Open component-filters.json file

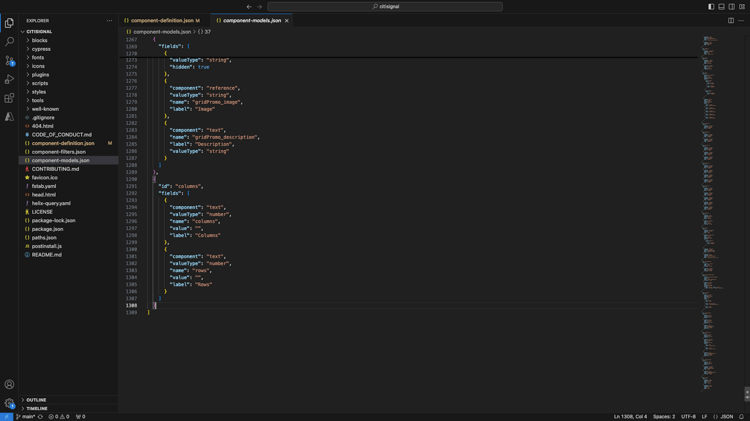click(x=59, y=152)
